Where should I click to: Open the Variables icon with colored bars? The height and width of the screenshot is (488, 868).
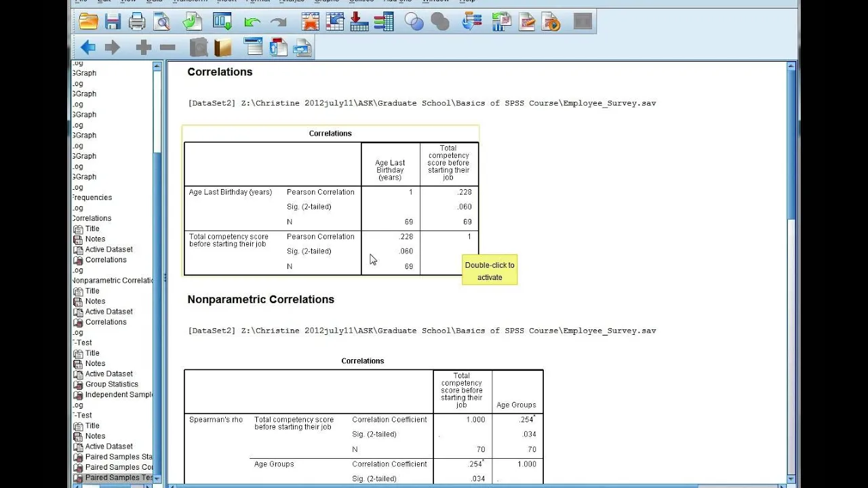(x=384, y=22)
